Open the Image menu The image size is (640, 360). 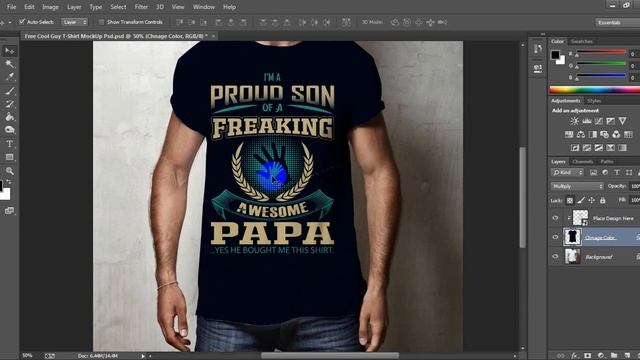coord(50,7)
